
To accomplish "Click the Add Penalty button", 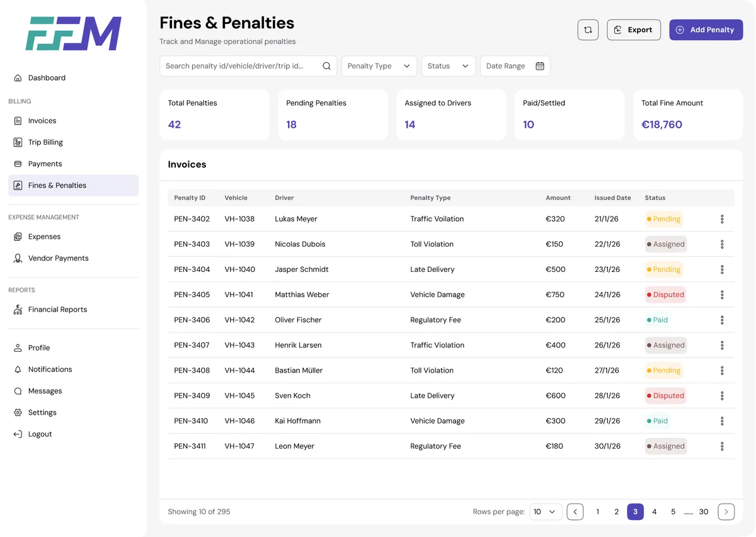I will [706, 30].
